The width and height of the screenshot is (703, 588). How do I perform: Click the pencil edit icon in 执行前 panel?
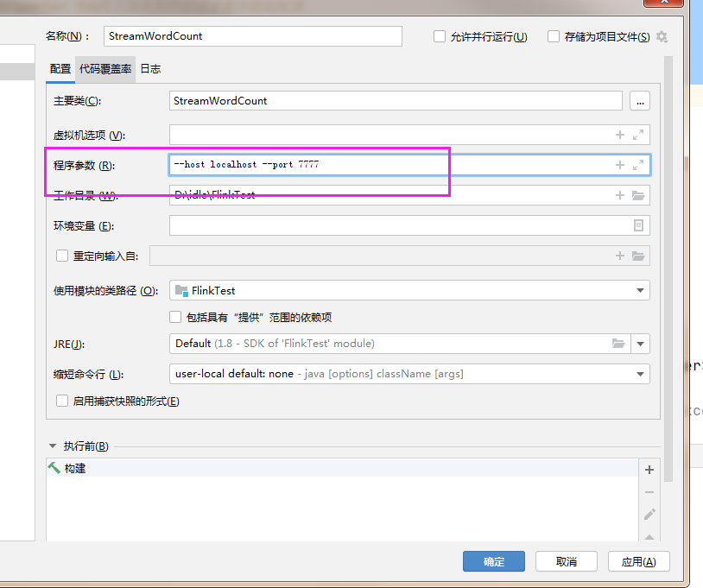649,514
